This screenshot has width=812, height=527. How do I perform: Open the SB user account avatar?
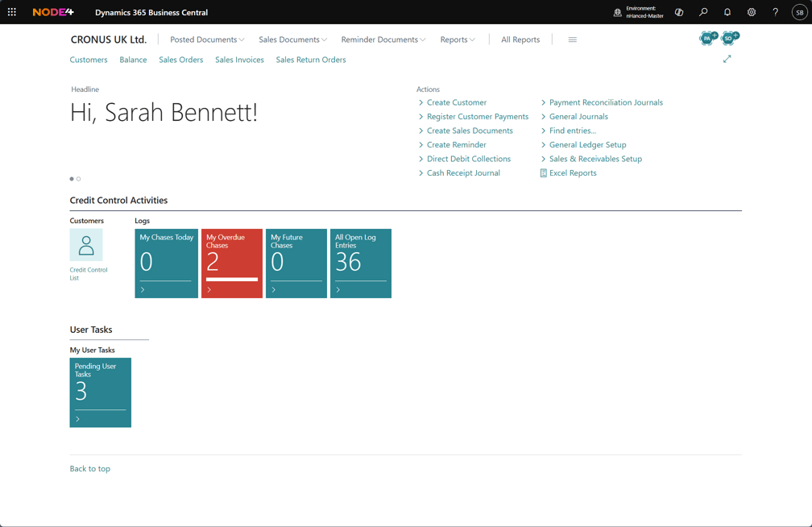[x=800, y=12]
